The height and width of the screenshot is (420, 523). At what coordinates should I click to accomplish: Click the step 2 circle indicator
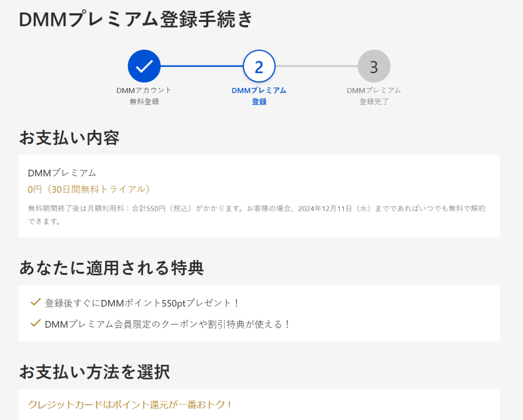pyautogui.click(x=259, y=66)
